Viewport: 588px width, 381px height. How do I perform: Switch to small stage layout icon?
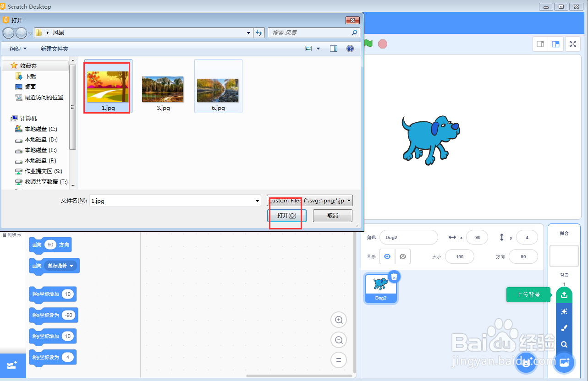click(x=540, y=44)
